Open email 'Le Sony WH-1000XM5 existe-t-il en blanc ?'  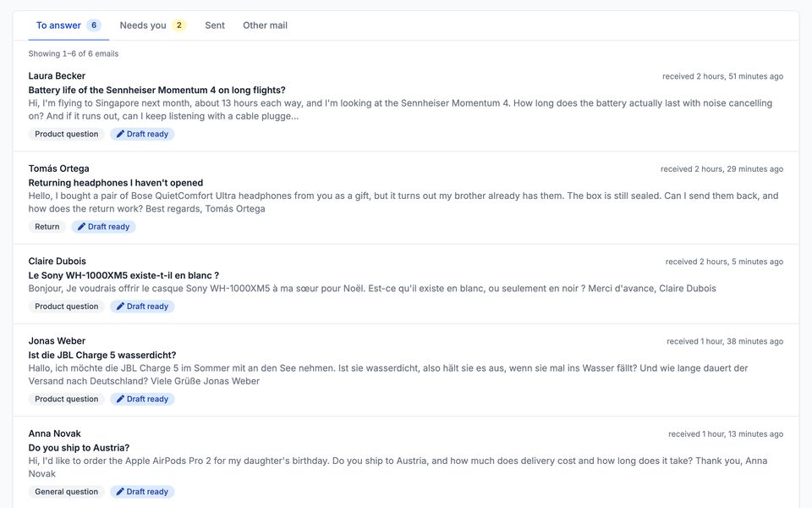[123, 276]
